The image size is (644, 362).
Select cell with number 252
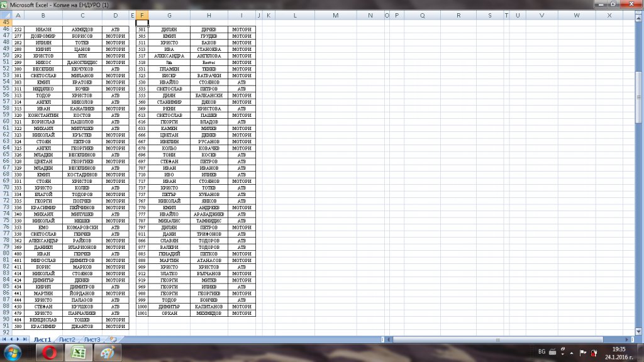(18, 30)
